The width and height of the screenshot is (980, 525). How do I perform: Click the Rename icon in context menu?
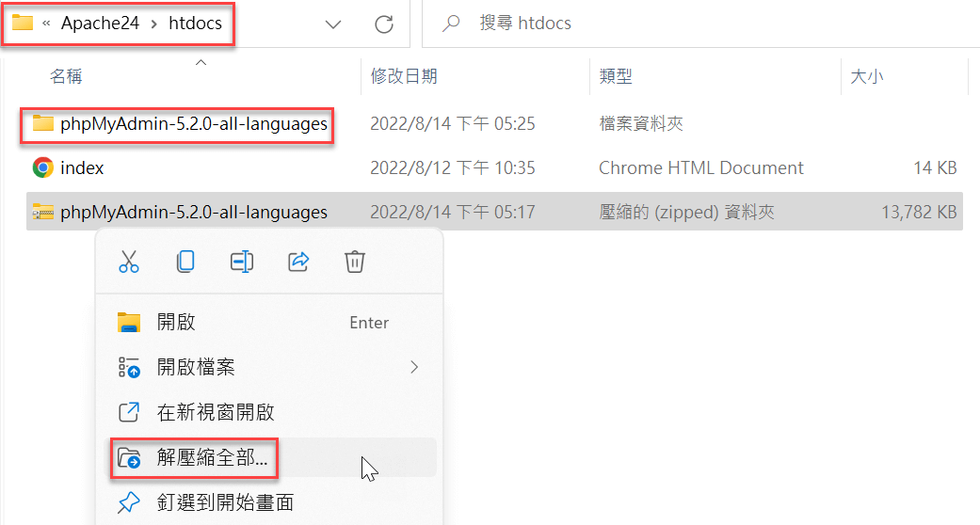coord(241,262)
